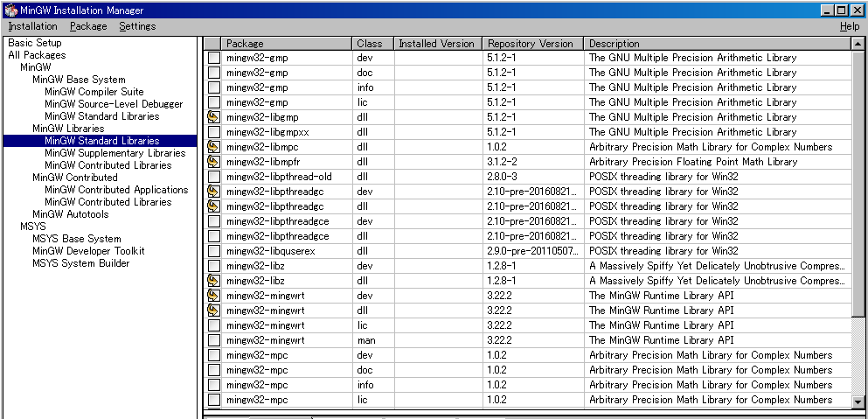The image size is (868, 419).
Task: Select the MinGW Contributed node
Action: tap(74, 178)
